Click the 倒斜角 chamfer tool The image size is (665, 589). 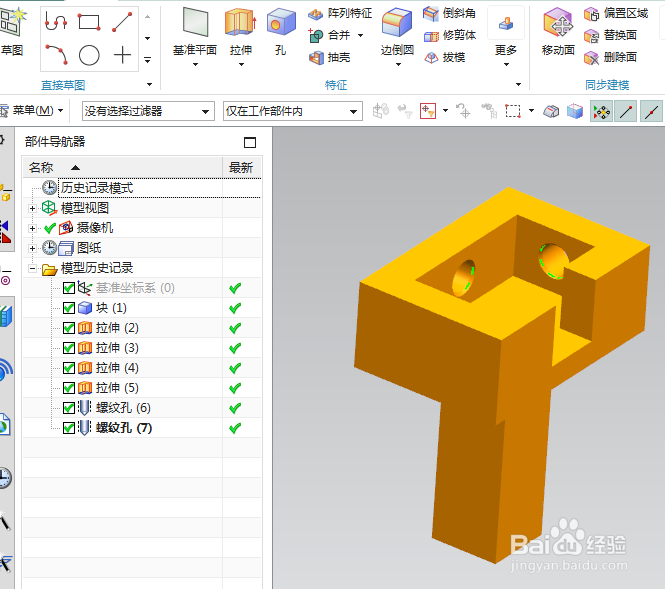pyautogui.click(x=450, y=14)
